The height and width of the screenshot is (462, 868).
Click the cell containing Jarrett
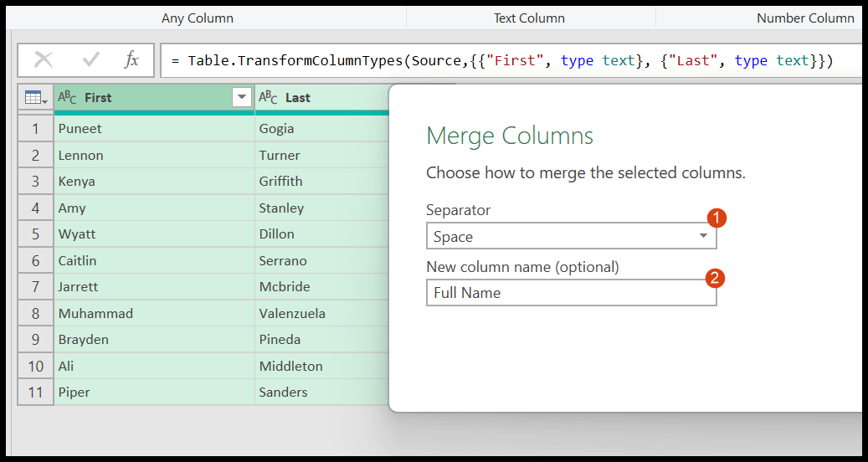pos(154,286)
